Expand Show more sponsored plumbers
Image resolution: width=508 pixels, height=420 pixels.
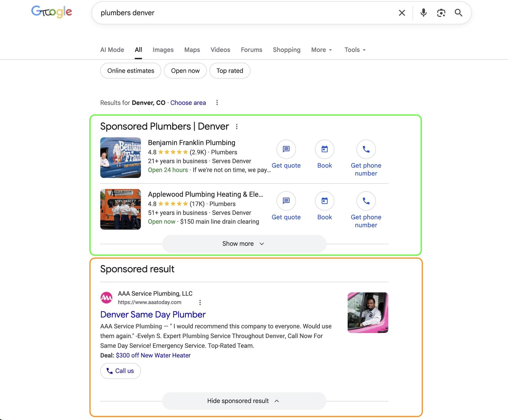pyautogui.click(x=244, y=243)
